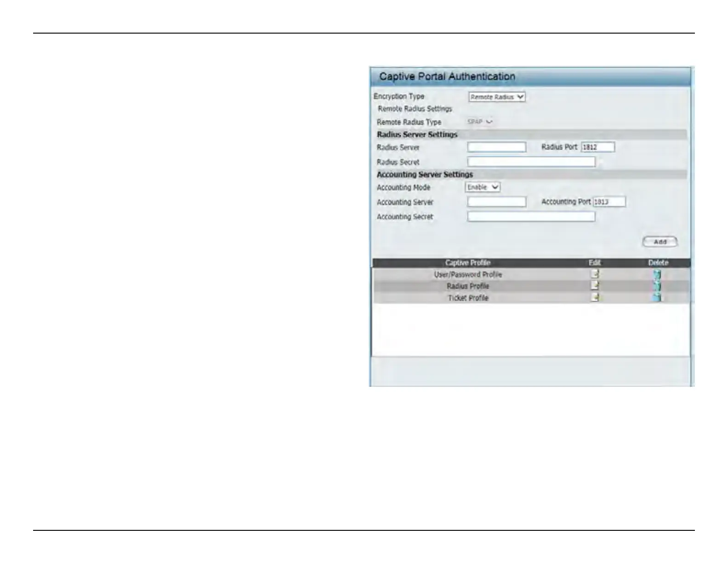Screen dimensions: 728x563
Task: Select the Ticket Profile row text
Action: 468,298
